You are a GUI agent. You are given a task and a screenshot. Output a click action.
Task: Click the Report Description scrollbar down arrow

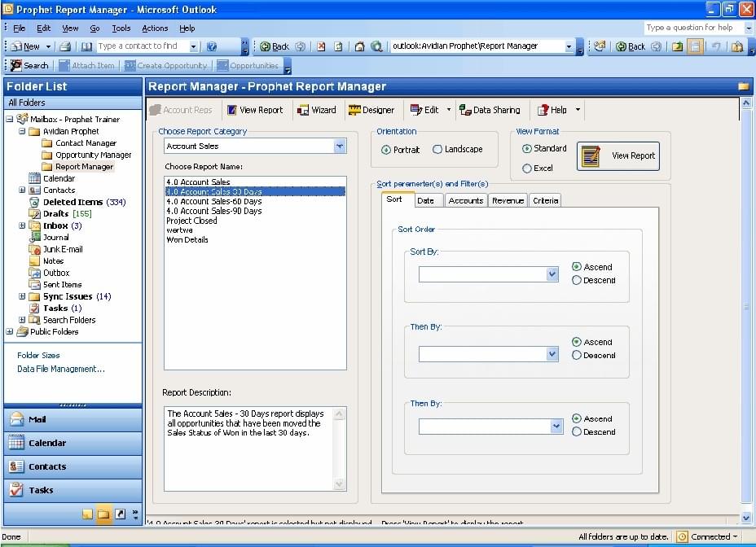point(339,484)
